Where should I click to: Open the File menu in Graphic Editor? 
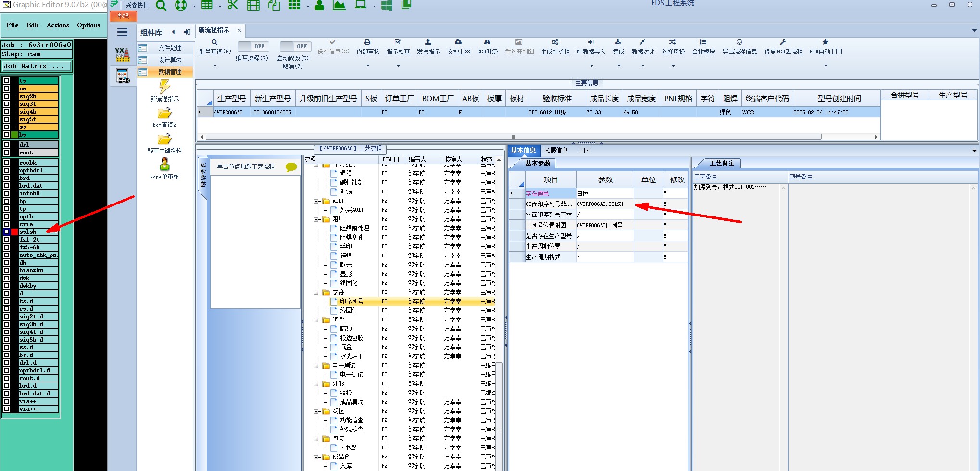click(13, 25)
